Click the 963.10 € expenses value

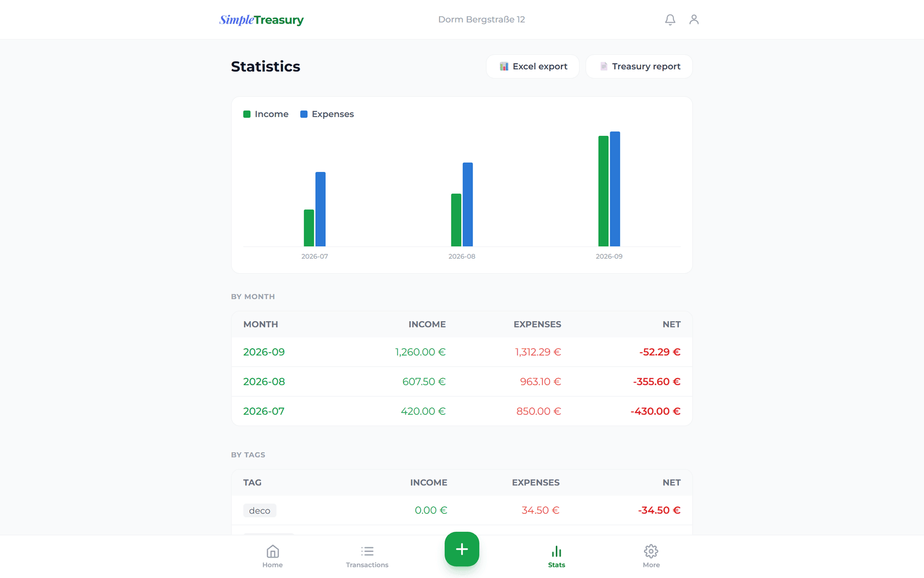click(x=540, y=381)
